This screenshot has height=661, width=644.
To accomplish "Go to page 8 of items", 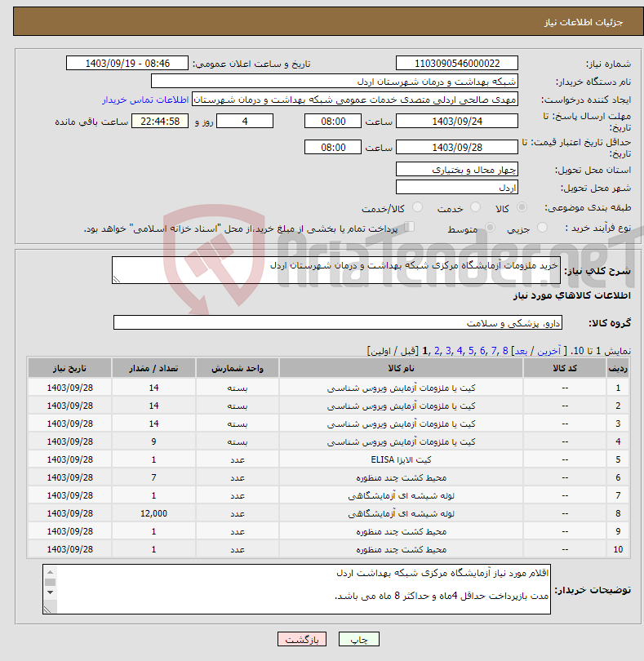I will pyautogui.click(x=505, y=351).
